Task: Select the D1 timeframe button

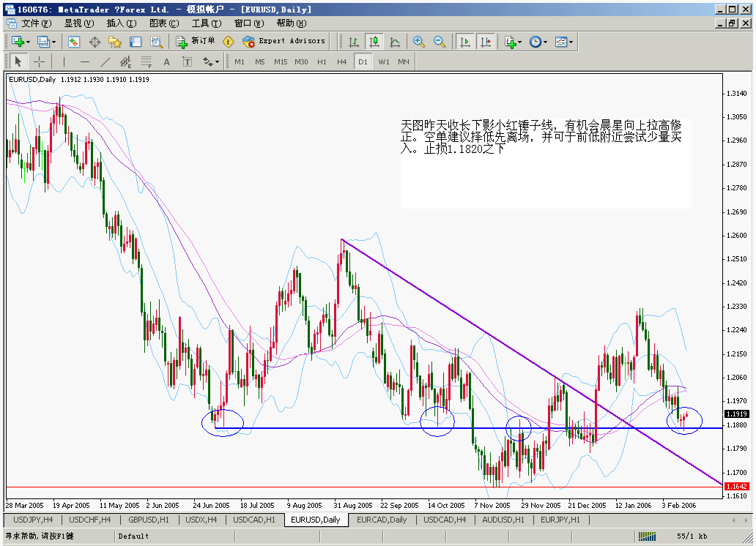Action: click(x=363, y=61)
